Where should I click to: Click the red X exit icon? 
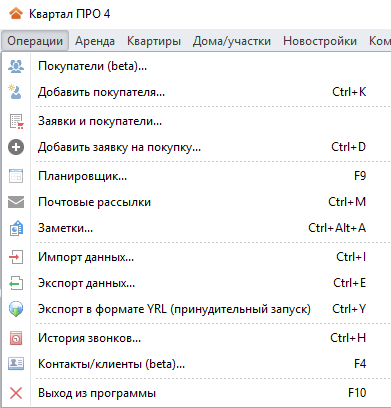pos(16,393)
